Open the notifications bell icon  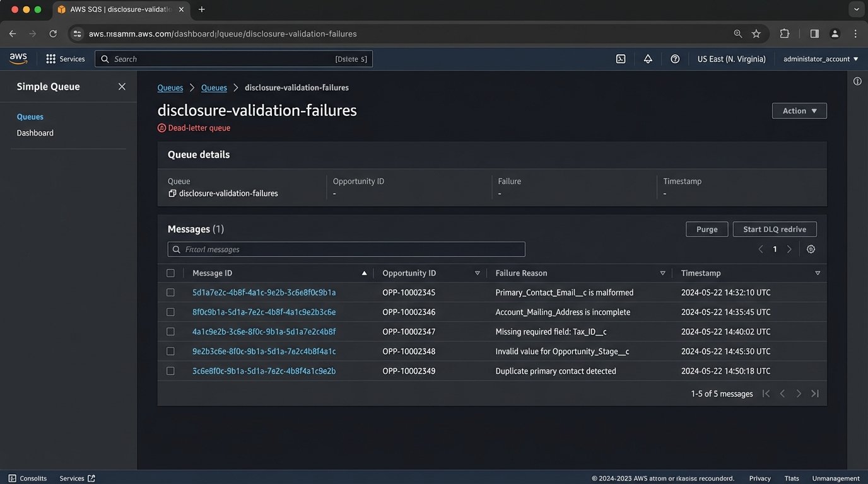click(648, 58)
